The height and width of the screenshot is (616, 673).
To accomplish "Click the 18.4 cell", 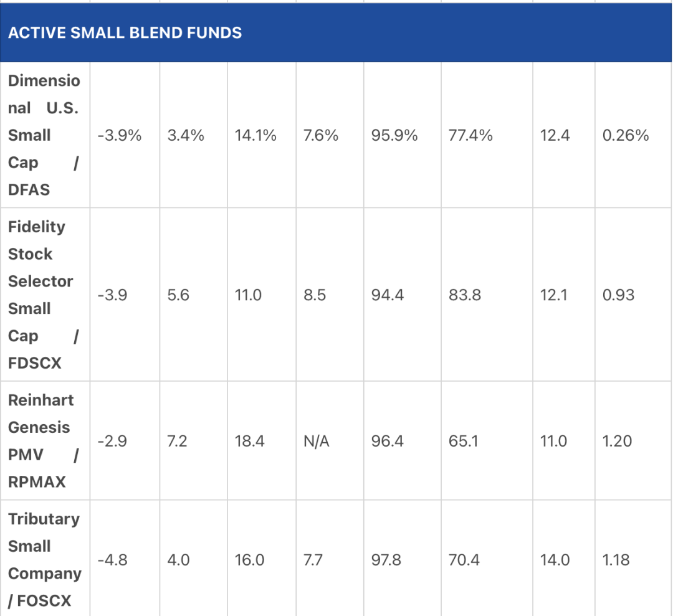I will coord(249,441).
